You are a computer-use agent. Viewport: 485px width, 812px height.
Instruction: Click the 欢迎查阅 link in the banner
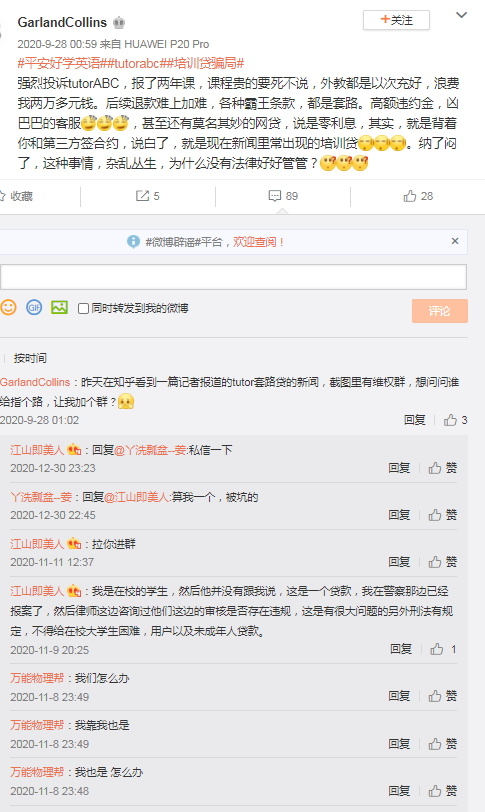(x=258, y=242)
